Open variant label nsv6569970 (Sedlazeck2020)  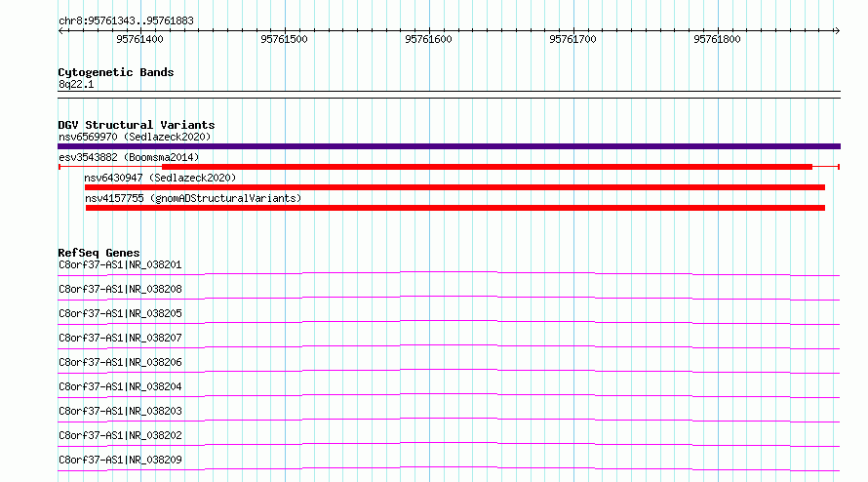pos(135,137)
